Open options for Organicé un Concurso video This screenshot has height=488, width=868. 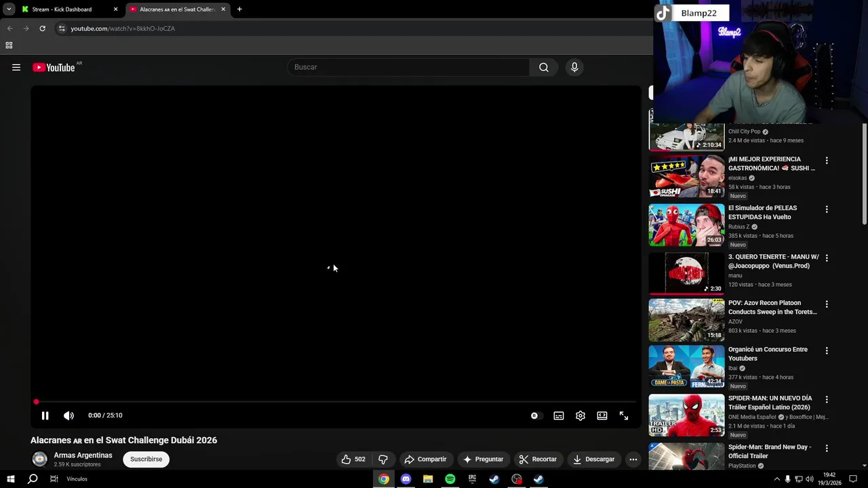tap(826, 351)
